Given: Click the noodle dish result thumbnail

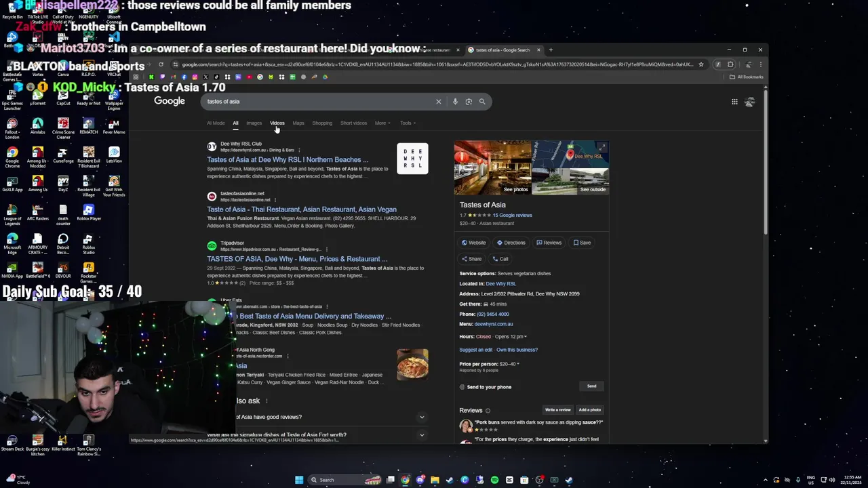Looking at the screenshot, I should [x=412, y=365].
